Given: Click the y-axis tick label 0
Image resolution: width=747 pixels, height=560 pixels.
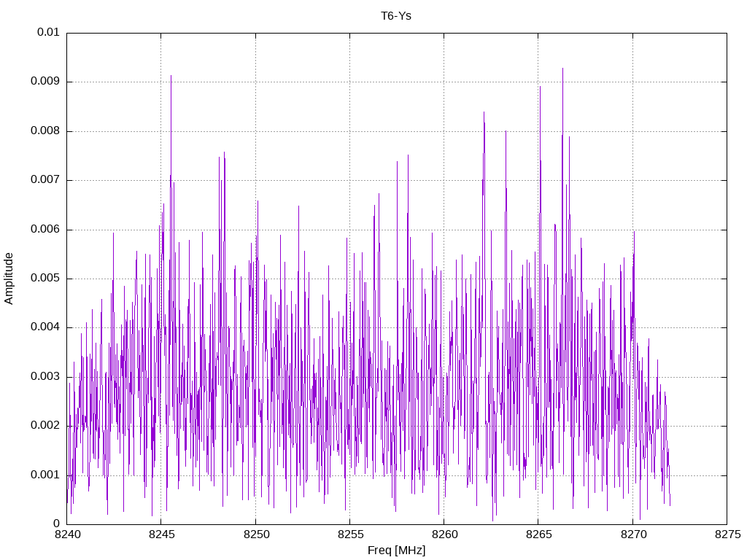Looking at the screenshot, I should 57,524.
